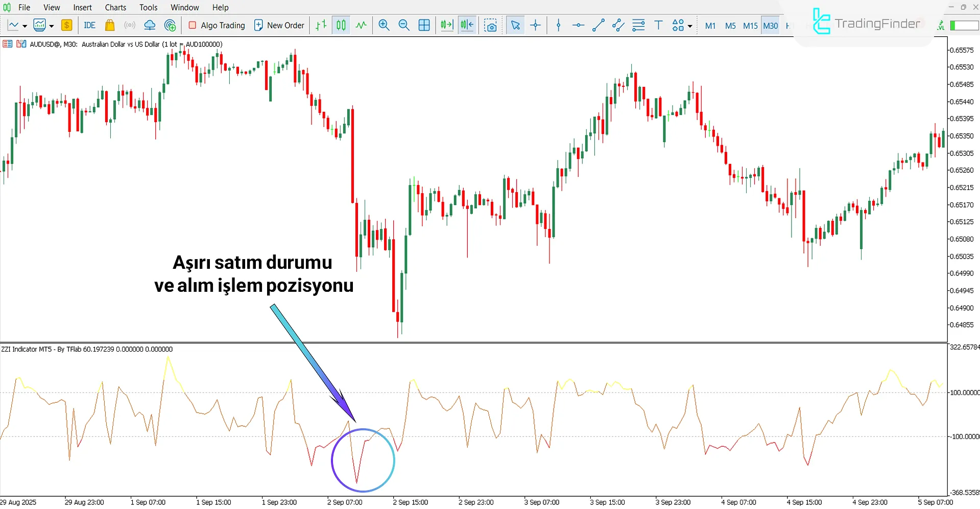The height and width of the screenshot is (509, 980).
Task: Toggle Algo Trading on or off
Action: (x=217, y=25)
